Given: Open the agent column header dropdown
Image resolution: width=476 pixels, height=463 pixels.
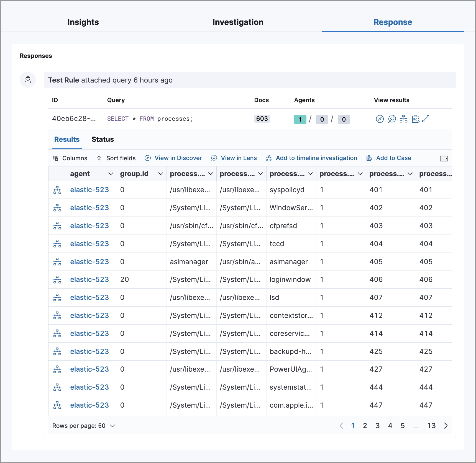Looking at the screenshot, I should pos(111,174).
